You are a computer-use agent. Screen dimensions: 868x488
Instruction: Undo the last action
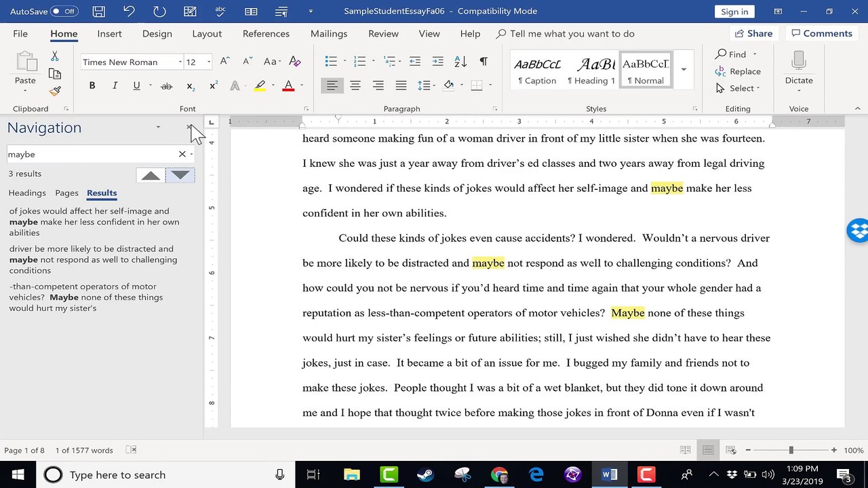point(129,12)
